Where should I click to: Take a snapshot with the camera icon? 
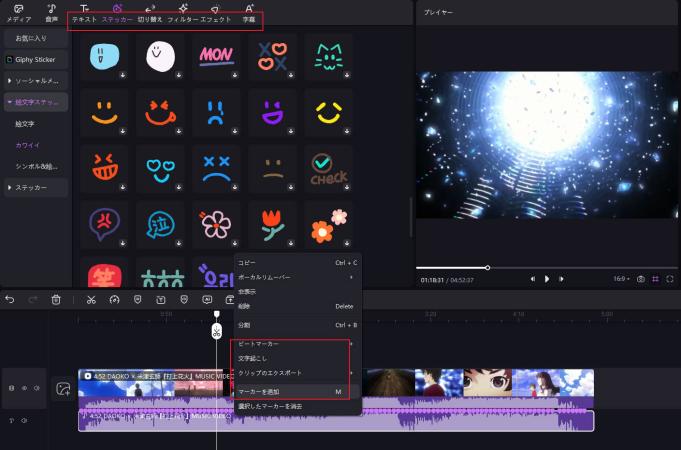(x=640, y=279)
